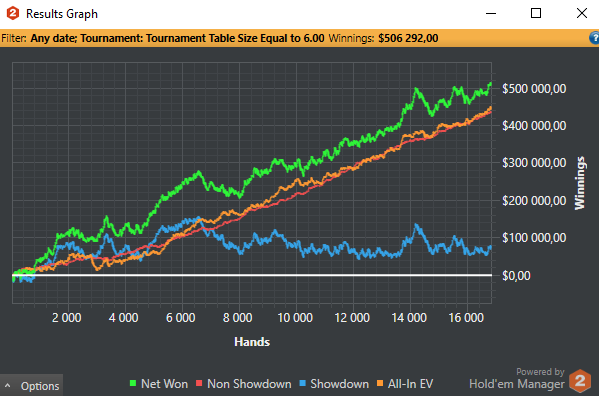Click the Powered by Hold'em Manager text
The width and height of the screenshot is (599, 396).
517,378
